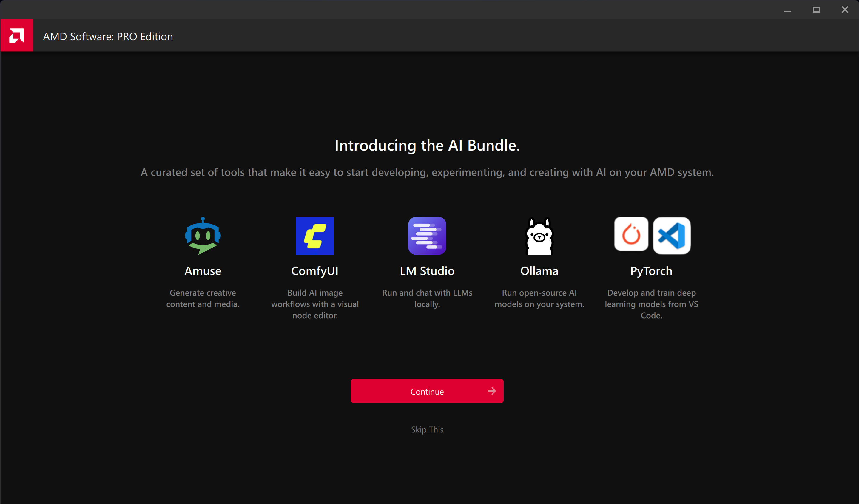Maximize the AMD Software window
This screenshot has height=504, width=859.
(816, 10)
